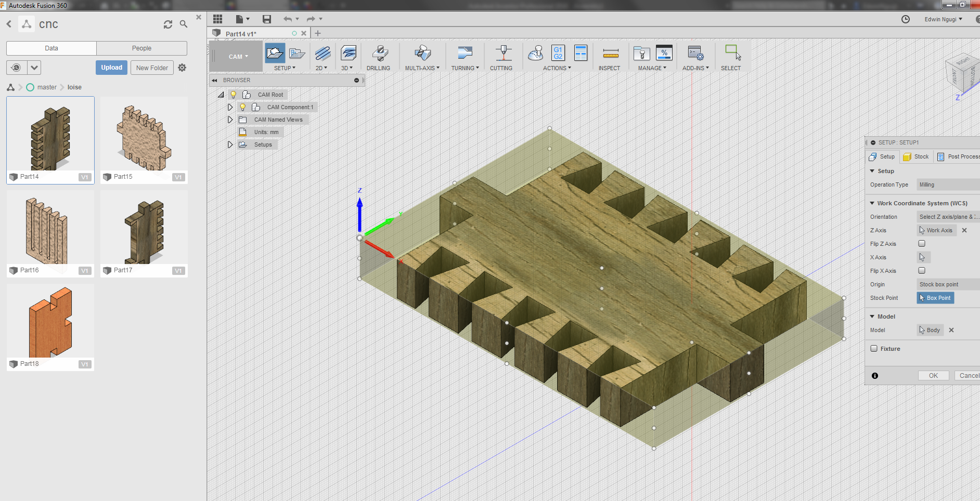Click the Drilling tool icon
The image size is (980, 501).
[379, 54]
